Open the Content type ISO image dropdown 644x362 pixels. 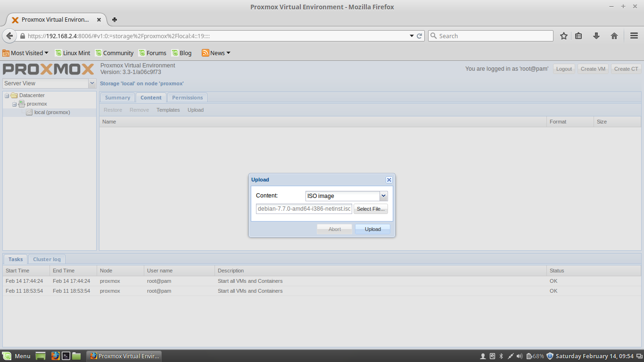click(x=384, y=196)
